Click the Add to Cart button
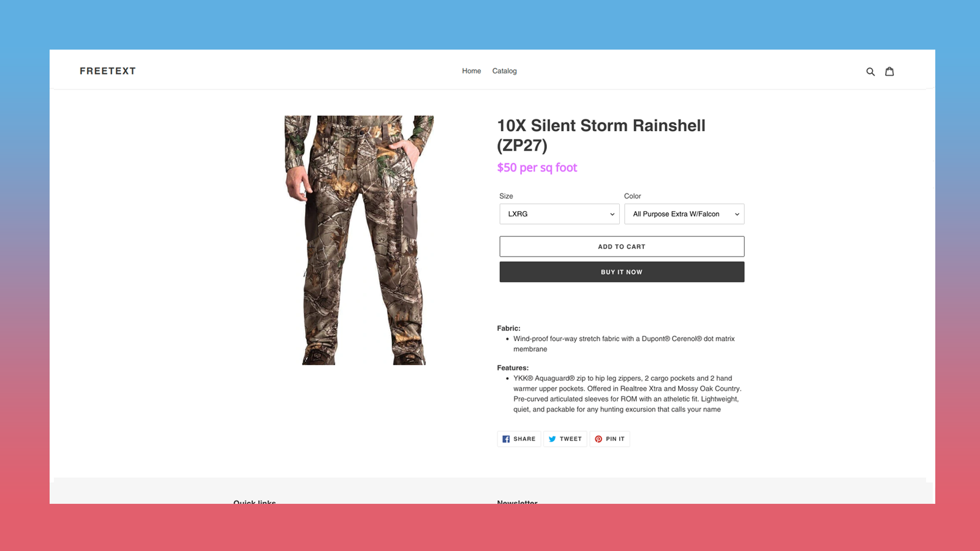The height and width of the screenshot is (551, 980). pyautogui.click(x=621, y=246)
